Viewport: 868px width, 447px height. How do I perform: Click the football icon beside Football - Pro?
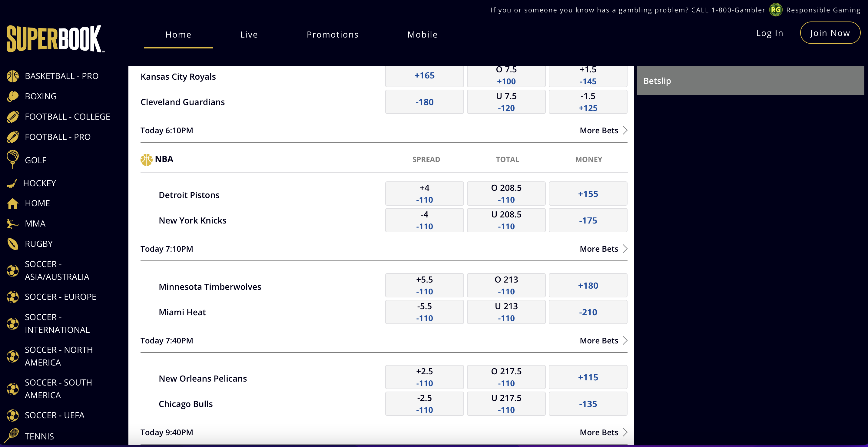pos(13,137)
